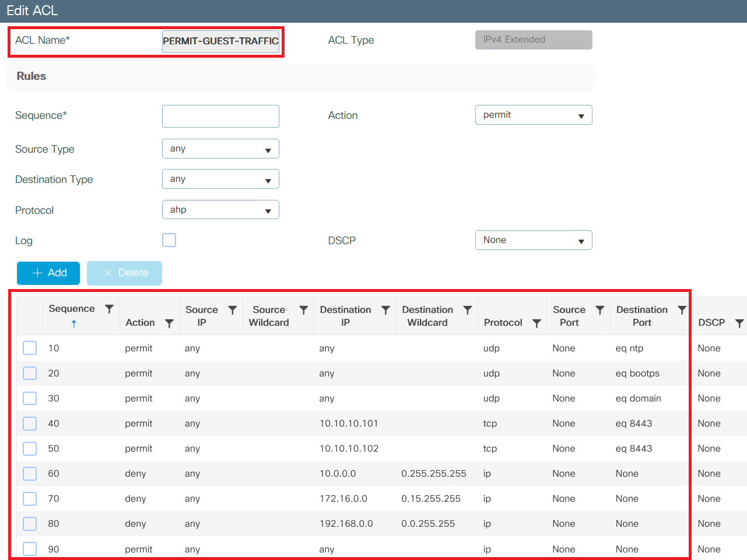Select the checkbox for rule sequence 10
The height and width of the screenshot is (560, 747).
tap(30, 348)
